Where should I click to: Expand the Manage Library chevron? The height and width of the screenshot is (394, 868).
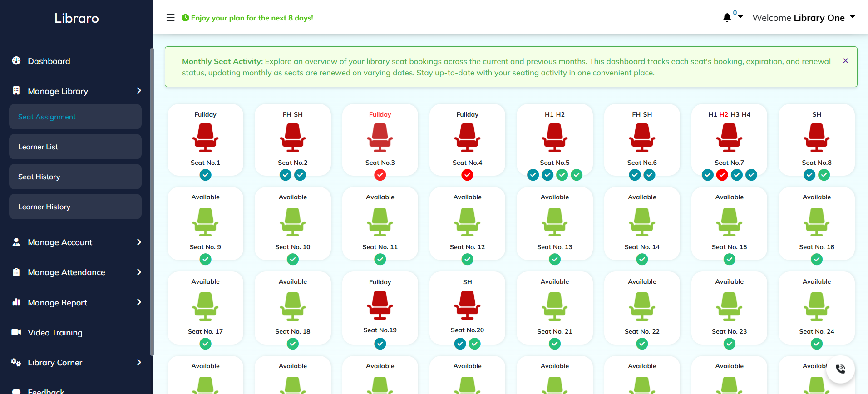tap(139, 91)
